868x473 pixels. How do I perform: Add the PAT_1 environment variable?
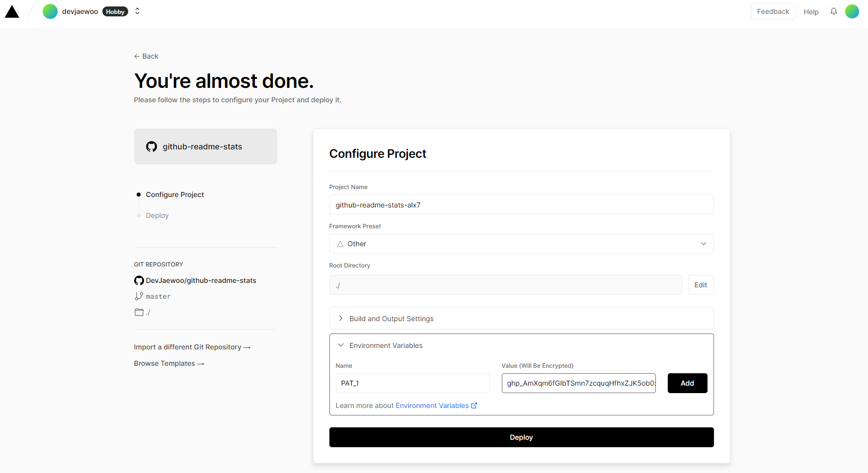(x=687, y=383)
